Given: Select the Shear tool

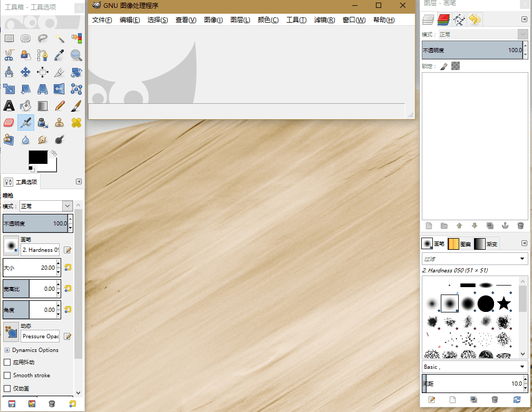Looking at the screenshot, I should coord(26,89).
